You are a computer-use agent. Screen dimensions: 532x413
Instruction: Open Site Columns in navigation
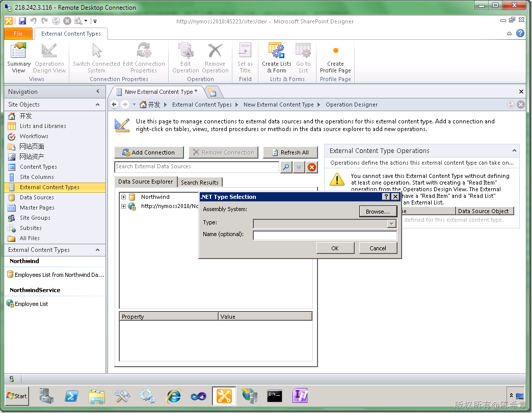tap(37, 177)
